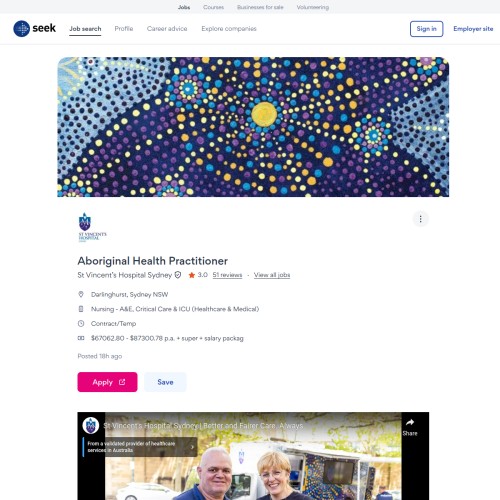Play the St Vincent's Hospital video
The image size is (500, 500).
point(253,456)
